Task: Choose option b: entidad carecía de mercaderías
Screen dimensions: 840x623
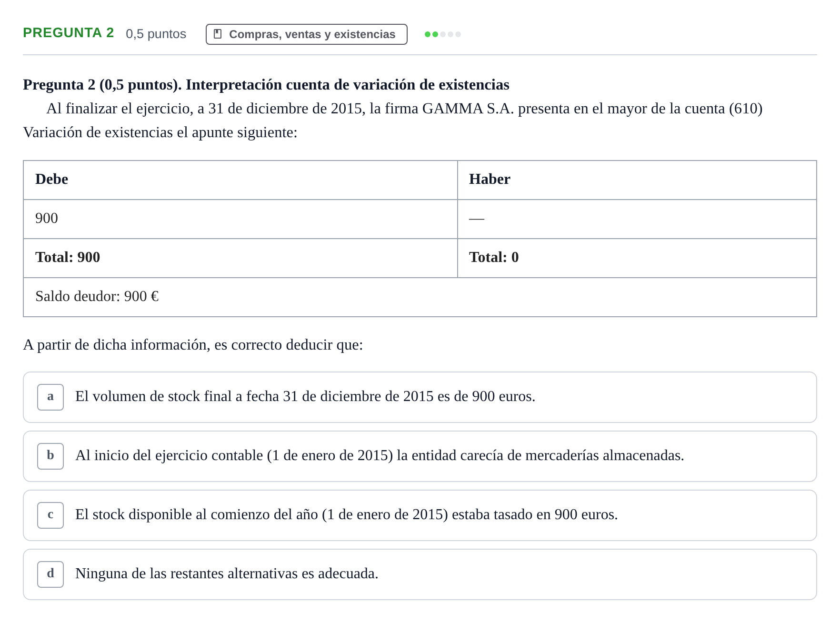Action: point(420,456)
